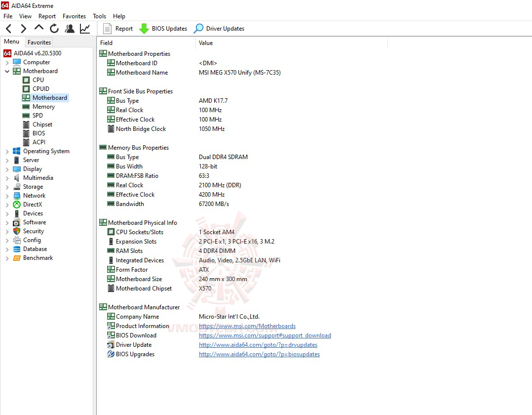
Task: Click the graph/statistics toolbar icon
Action: pos(84,28)
